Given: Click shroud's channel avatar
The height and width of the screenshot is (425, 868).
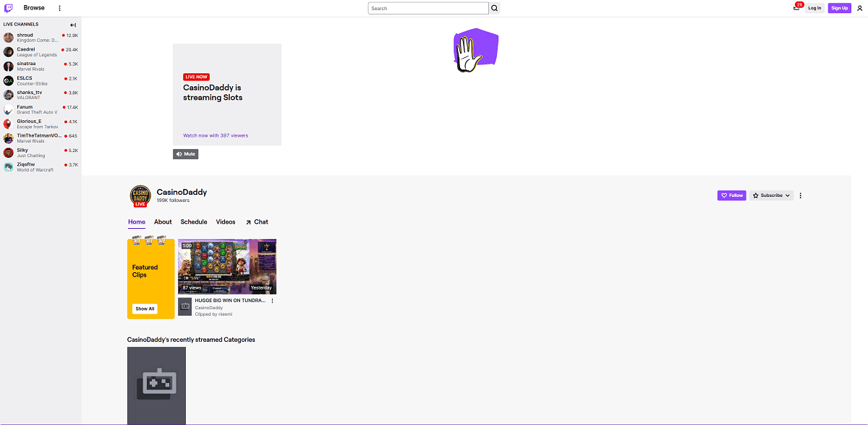Looking at the screenshot, I should coord(9,38).
